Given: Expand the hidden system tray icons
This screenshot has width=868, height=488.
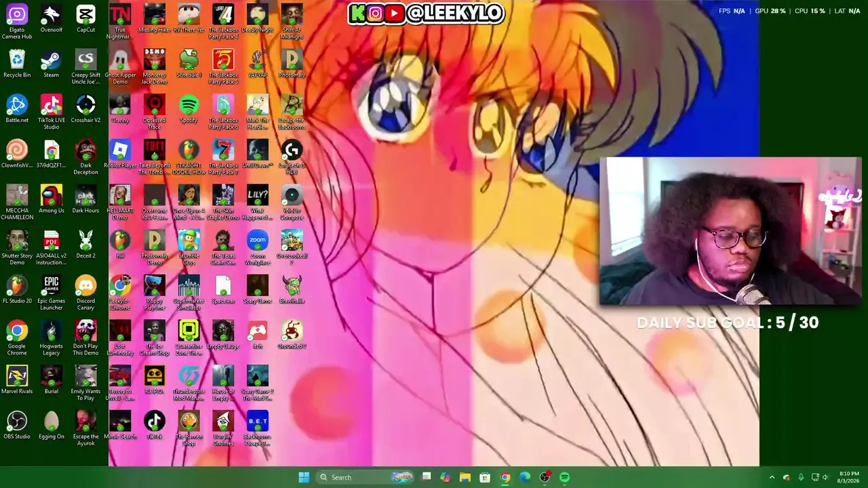Looking at the screenshot, I should coord(772,477).
